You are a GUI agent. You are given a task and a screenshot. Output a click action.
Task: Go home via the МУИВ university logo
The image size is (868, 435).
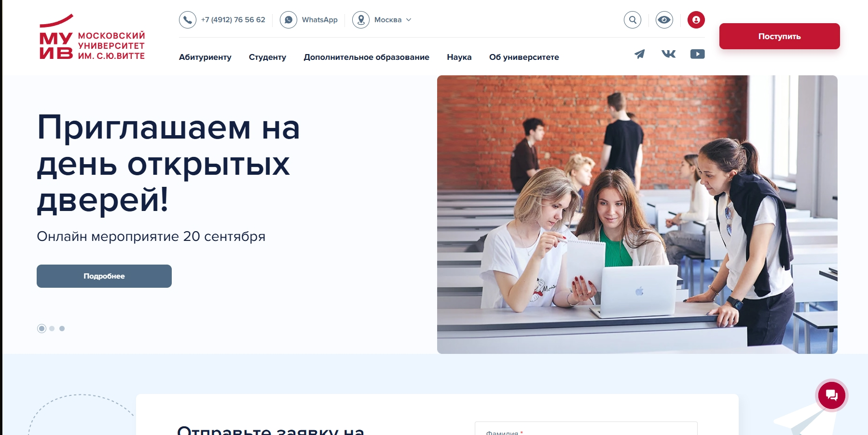pos(92,37)
